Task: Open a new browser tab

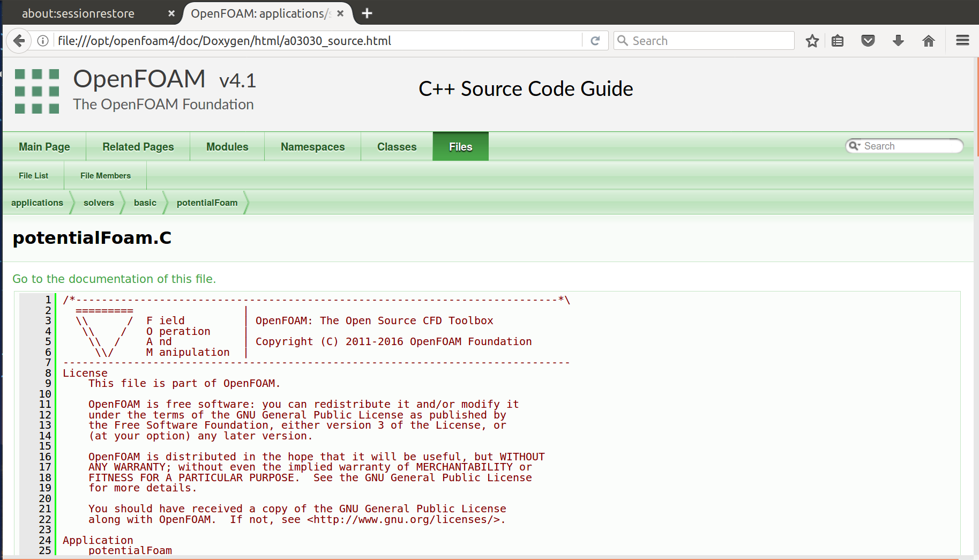Action: tap(367, 13)
